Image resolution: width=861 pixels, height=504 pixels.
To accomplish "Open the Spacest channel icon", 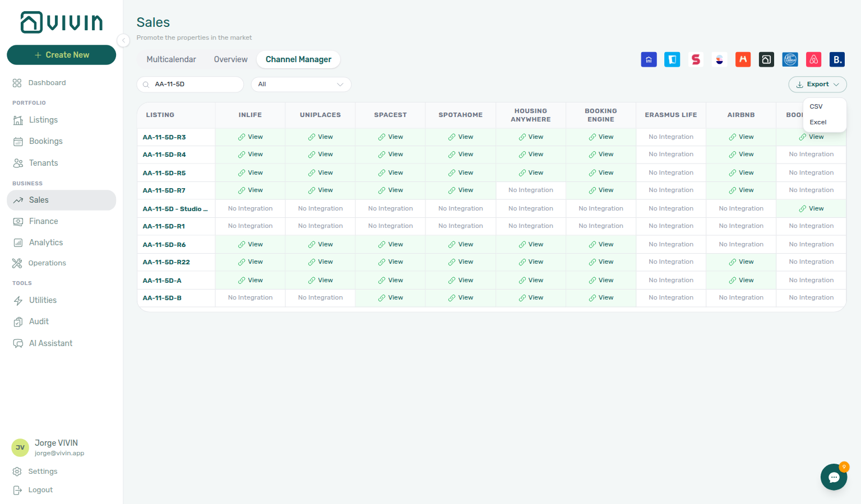I will pos(696,59).
